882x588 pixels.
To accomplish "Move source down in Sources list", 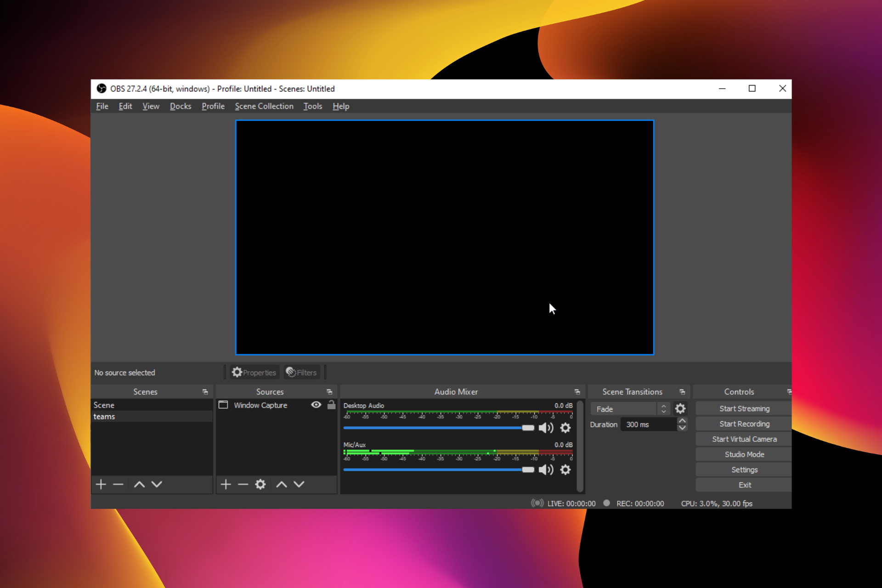I will [299, 484].
